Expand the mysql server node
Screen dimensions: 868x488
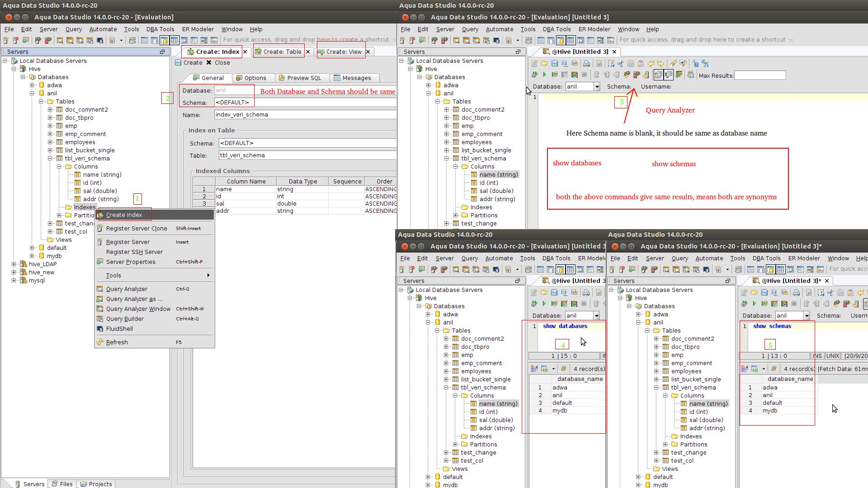[14, 281]
